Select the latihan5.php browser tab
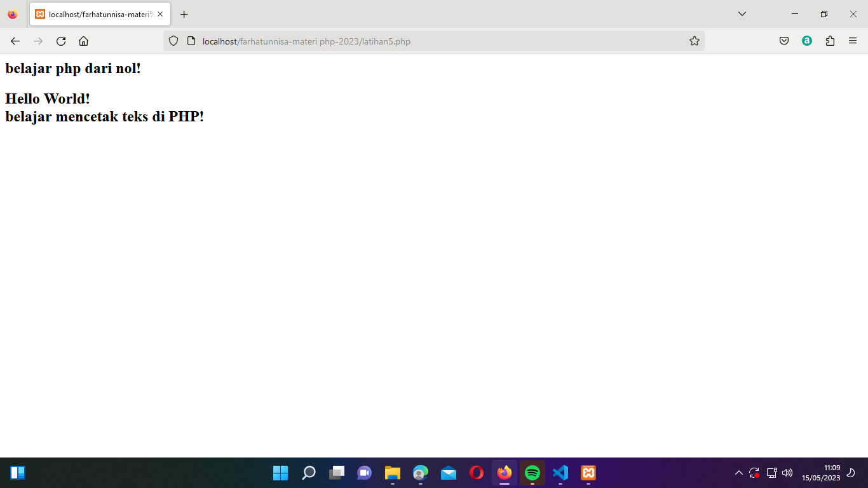 click(x=95, y=14)
